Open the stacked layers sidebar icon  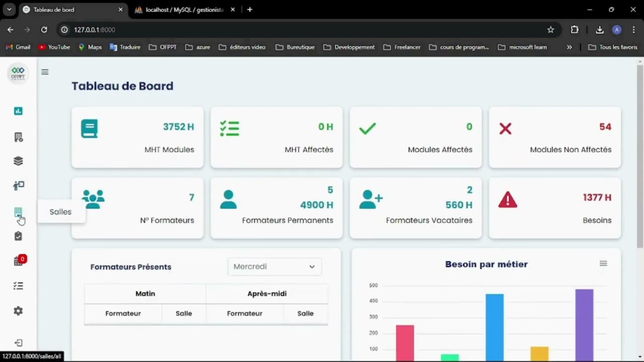point(18,161)
